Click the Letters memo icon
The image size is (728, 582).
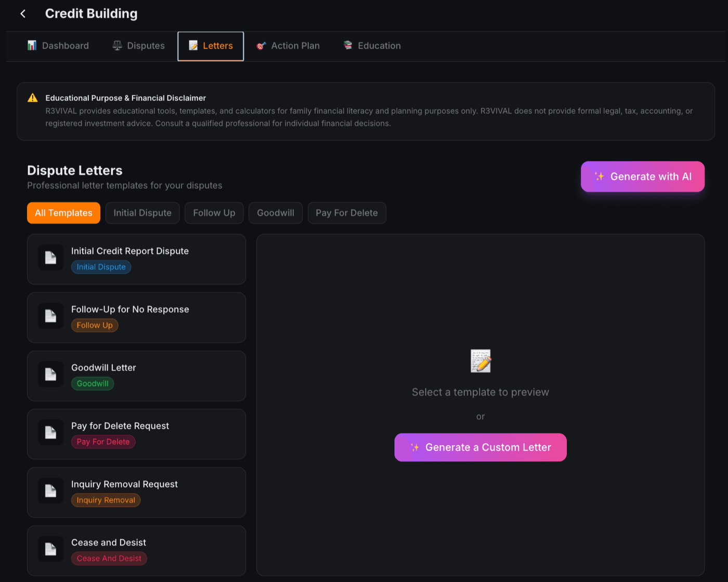(193, 45)
